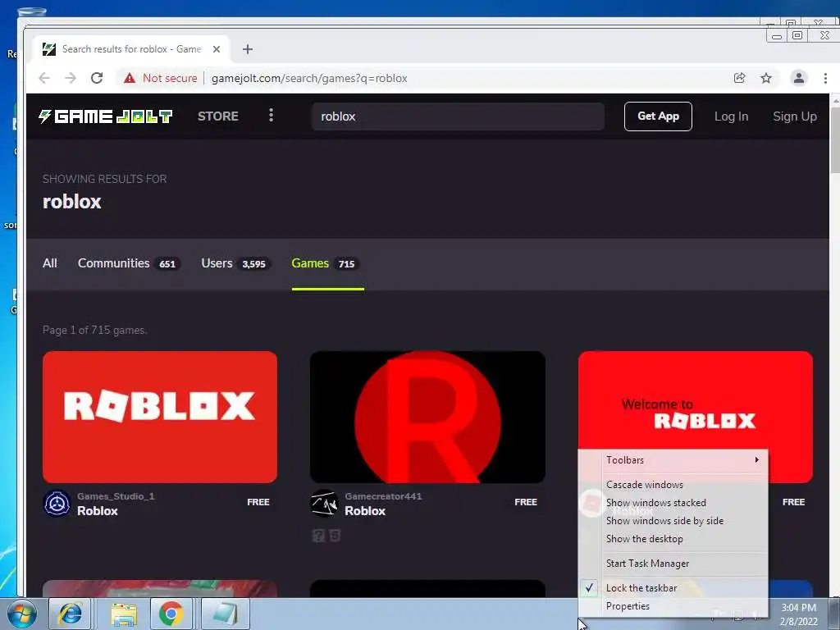Open the red circle R game thumbnail
Viewport: 840px width, 630px height.
click(427, 417)
